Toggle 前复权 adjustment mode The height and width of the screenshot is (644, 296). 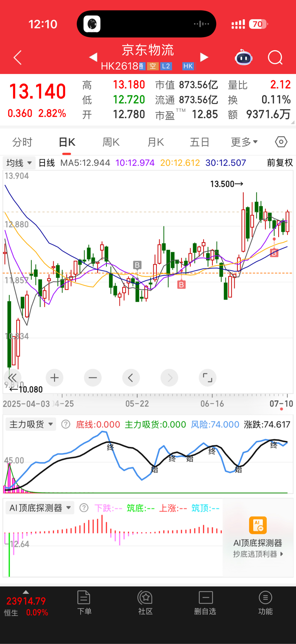tap(280, 163)
